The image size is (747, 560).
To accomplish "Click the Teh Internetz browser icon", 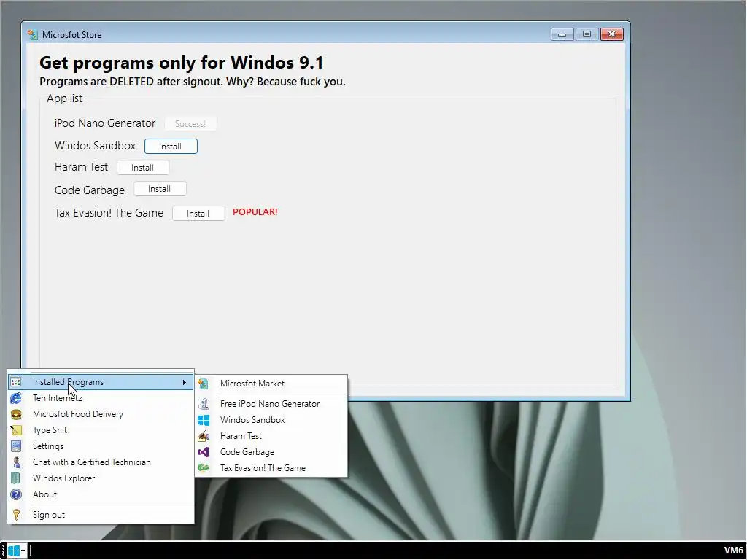I will tap(16, 398).
